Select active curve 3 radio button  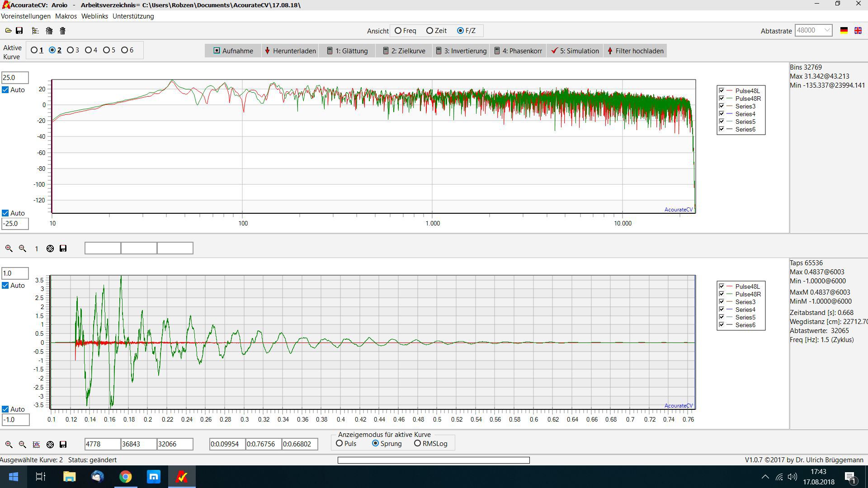tap(71, 50)
